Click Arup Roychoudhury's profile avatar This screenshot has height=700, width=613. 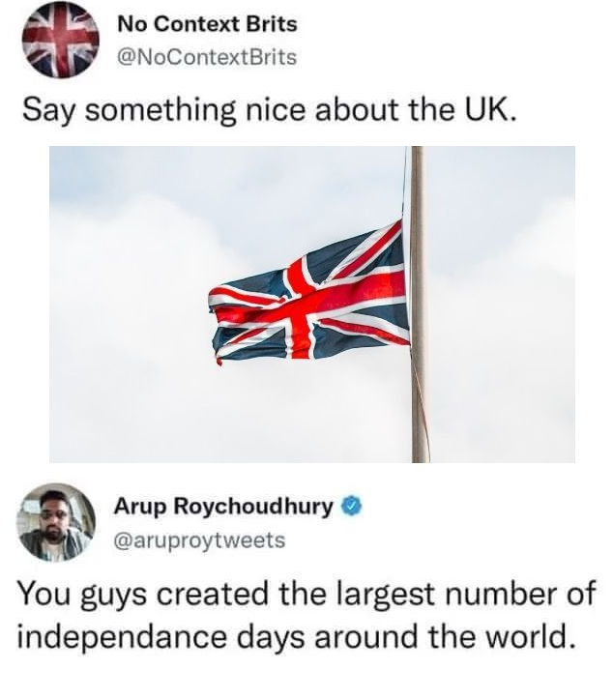click(x=57, y=522)
